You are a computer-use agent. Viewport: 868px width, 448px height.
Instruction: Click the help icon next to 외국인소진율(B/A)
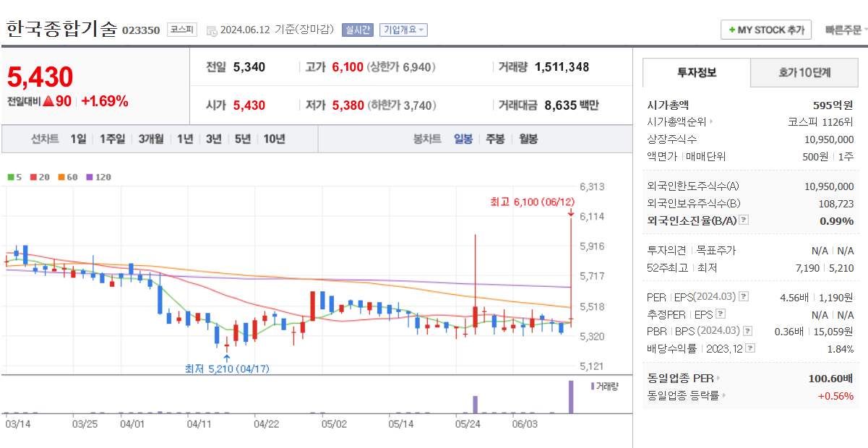(744, 221)
